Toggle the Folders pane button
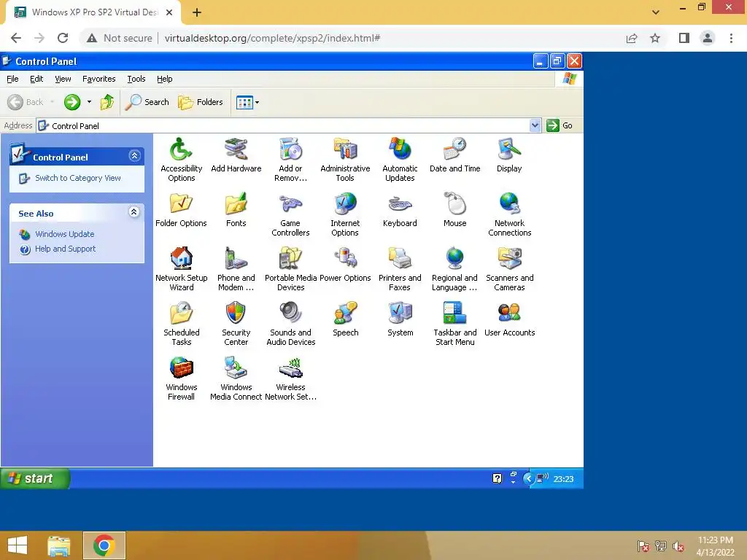Screen dimensions: 747x560 pos(200,102)
